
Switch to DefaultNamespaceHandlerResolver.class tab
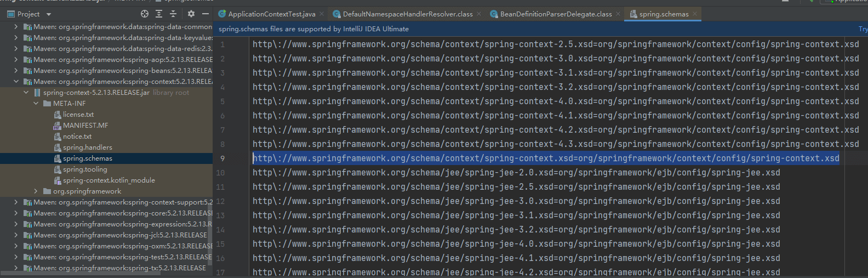tap(407, 14)
